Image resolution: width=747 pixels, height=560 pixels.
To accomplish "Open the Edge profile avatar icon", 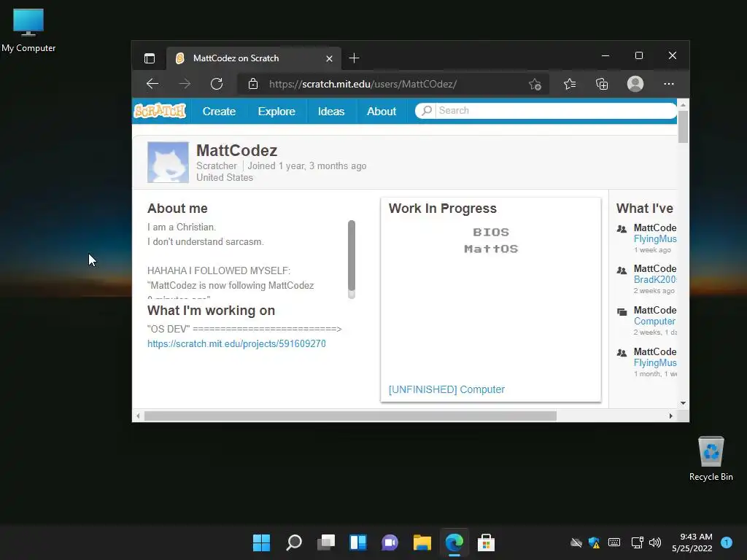I will (x=635, y=84).
